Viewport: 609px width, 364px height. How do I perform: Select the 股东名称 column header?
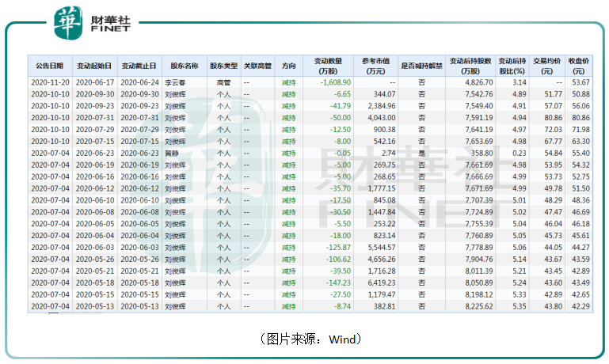tap(185, 66)
